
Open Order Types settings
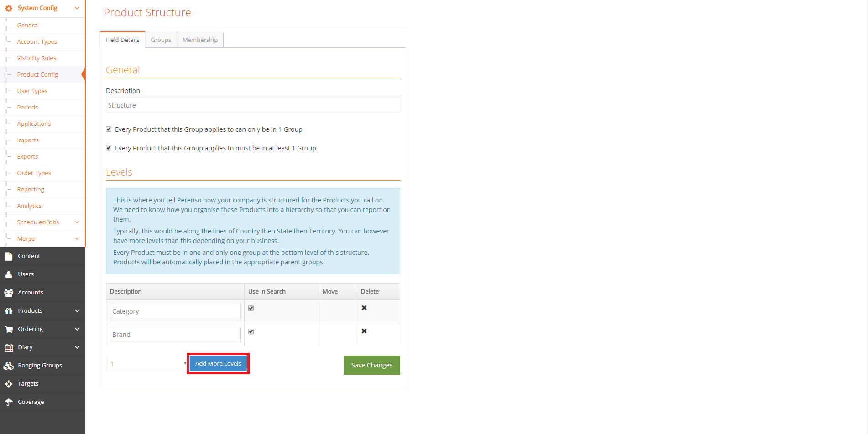point(34,173)
